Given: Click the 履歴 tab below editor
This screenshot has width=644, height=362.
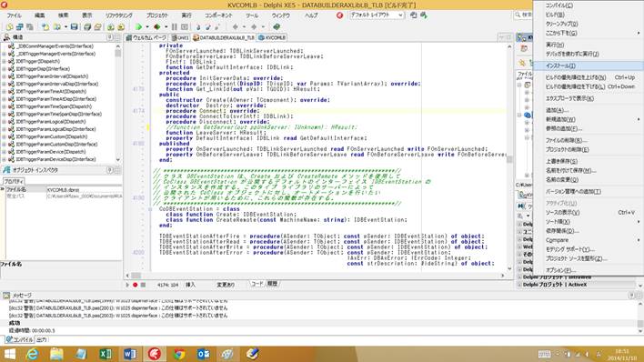Looking at the screenshot, I should 272,284.
